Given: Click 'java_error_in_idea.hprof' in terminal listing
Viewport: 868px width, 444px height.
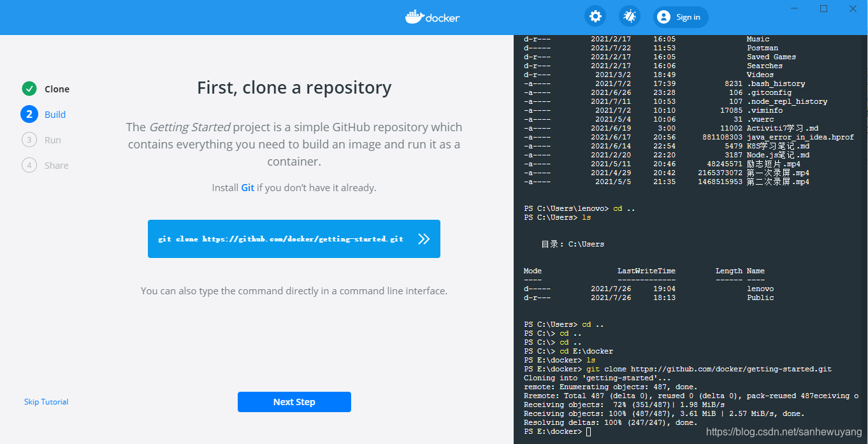Looking at the screenshot, I should pyautogui.click(x=800, y=137).
